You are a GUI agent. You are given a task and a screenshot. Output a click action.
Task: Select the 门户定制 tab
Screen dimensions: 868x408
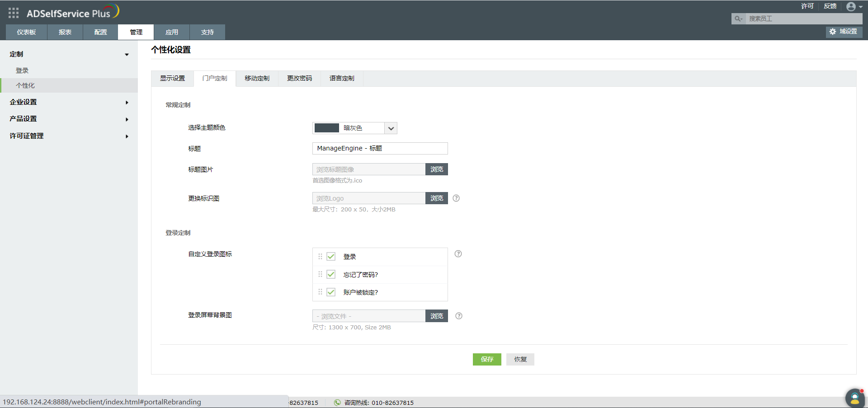215,79
